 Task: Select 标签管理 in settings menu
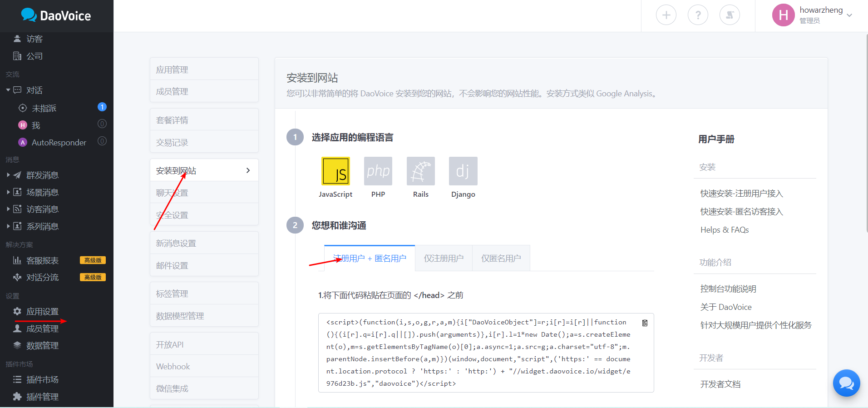click(204, 294)
